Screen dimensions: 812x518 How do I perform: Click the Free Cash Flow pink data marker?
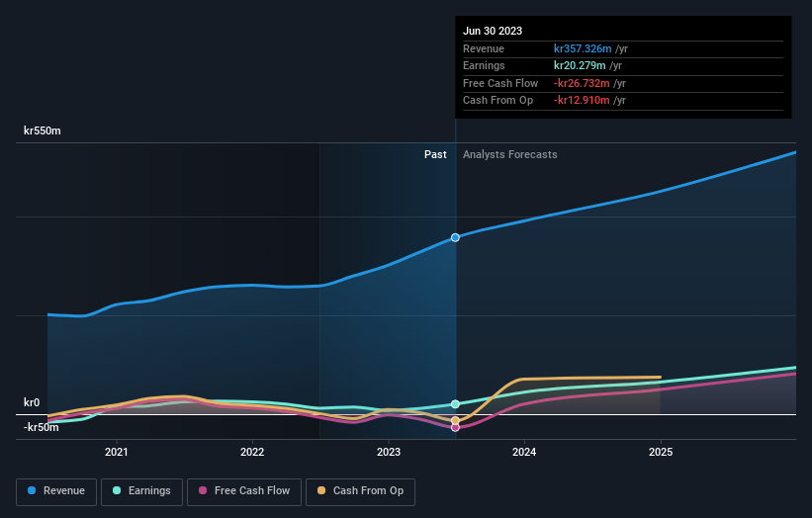pyautogui.click(x=455, y=427)
